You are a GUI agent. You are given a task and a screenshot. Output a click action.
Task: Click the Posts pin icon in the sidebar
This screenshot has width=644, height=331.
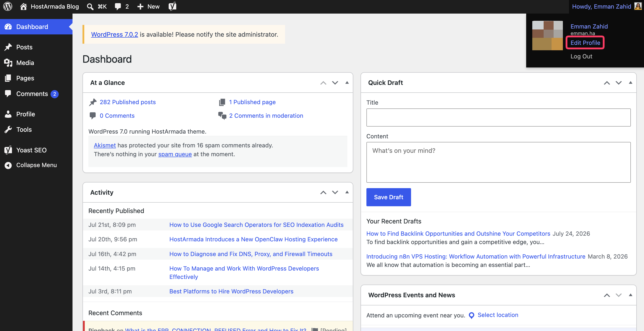8,47
